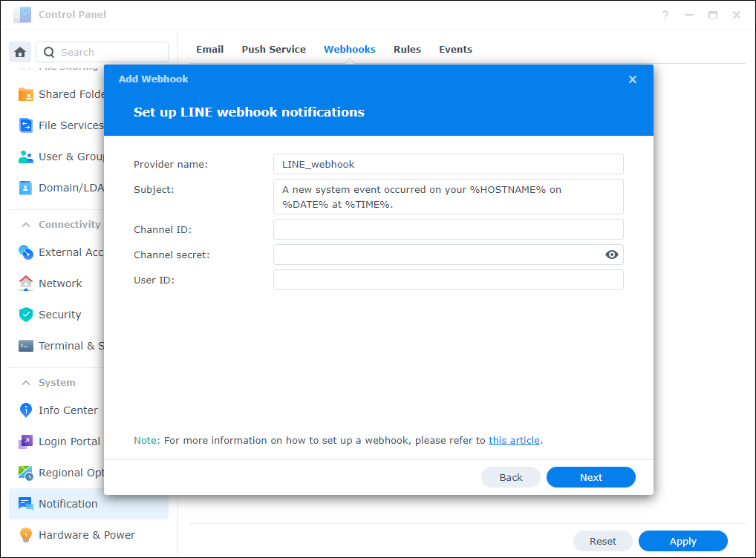
Task: Select the Webhooks tab
Action: (x=350, y=49)
